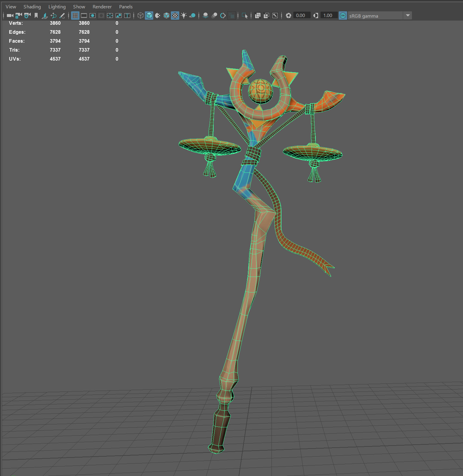Open the Show menu

click(x=79, y=7)
